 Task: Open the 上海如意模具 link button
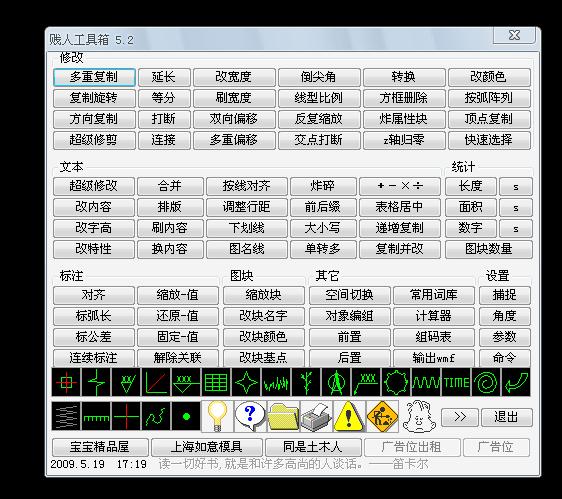(x=207, y=447)
